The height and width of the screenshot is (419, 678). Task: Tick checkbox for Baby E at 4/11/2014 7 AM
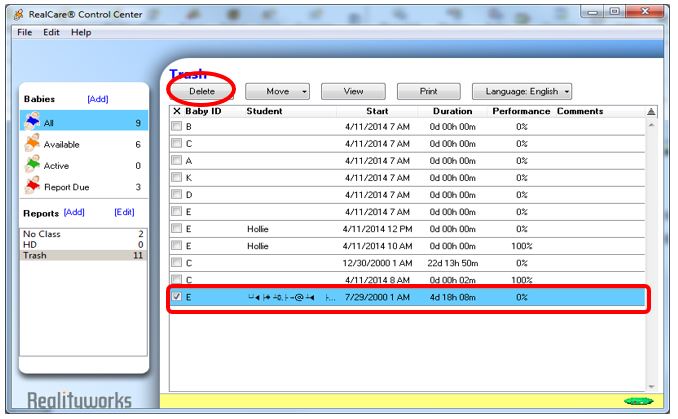coord(176,211)
